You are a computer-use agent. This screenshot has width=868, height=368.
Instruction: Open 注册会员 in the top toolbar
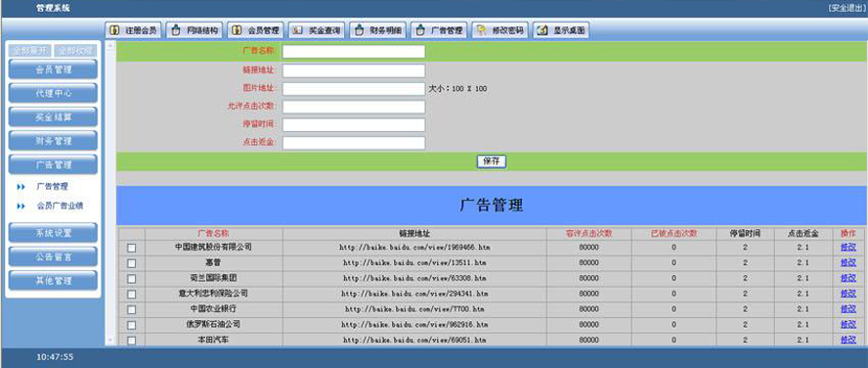click(133, 30)
